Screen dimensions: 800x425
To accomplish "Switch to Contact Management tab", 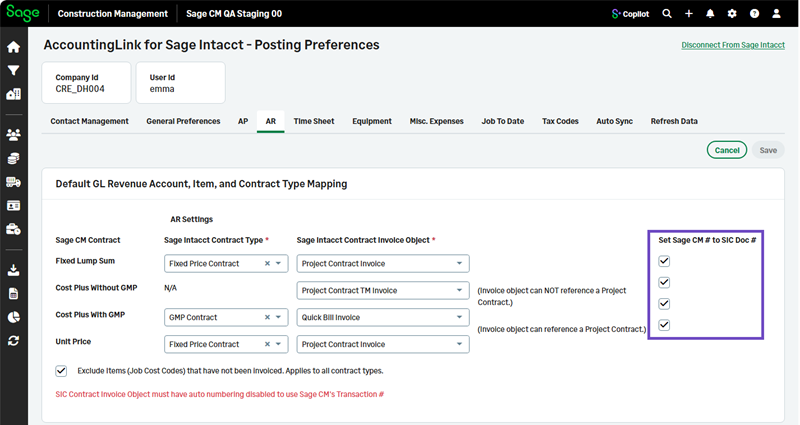I will pyautogui.click(x=89, y=121).
